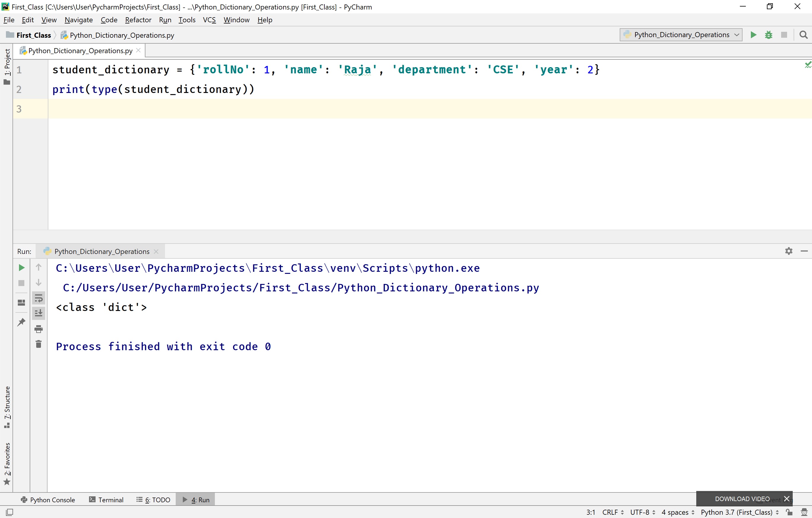Open the Terminal tool window
812x518 pixels.
tap(106, 500)
